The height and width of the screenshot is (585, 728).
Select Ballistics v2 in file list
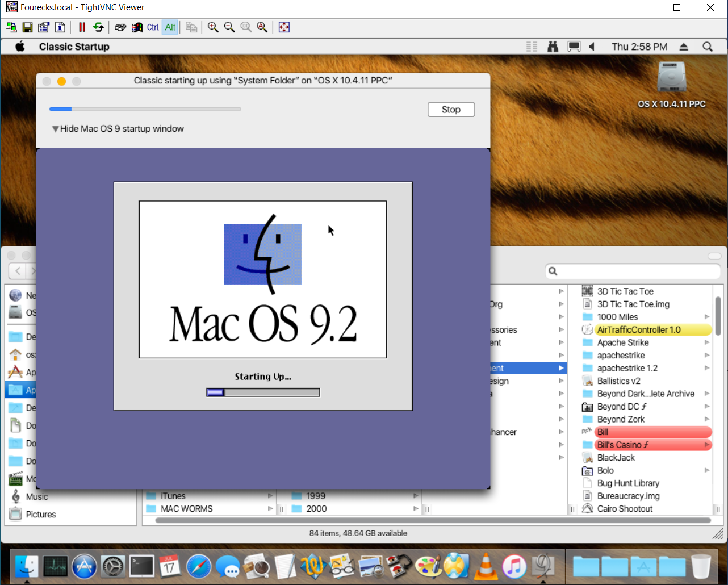pos(618,381)
